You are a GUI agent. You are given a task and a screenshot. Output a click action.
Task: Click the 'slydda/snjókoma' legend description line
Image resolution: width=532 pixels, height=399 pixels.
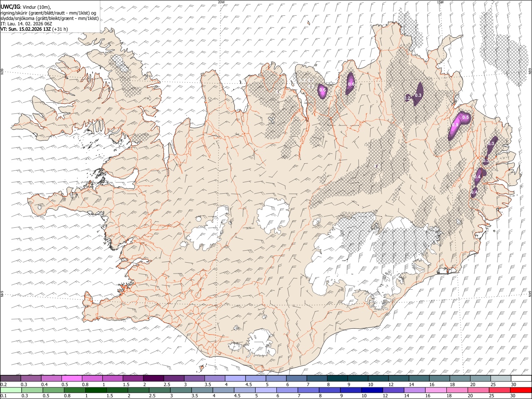pyautogui.click(x=49, y=18)
